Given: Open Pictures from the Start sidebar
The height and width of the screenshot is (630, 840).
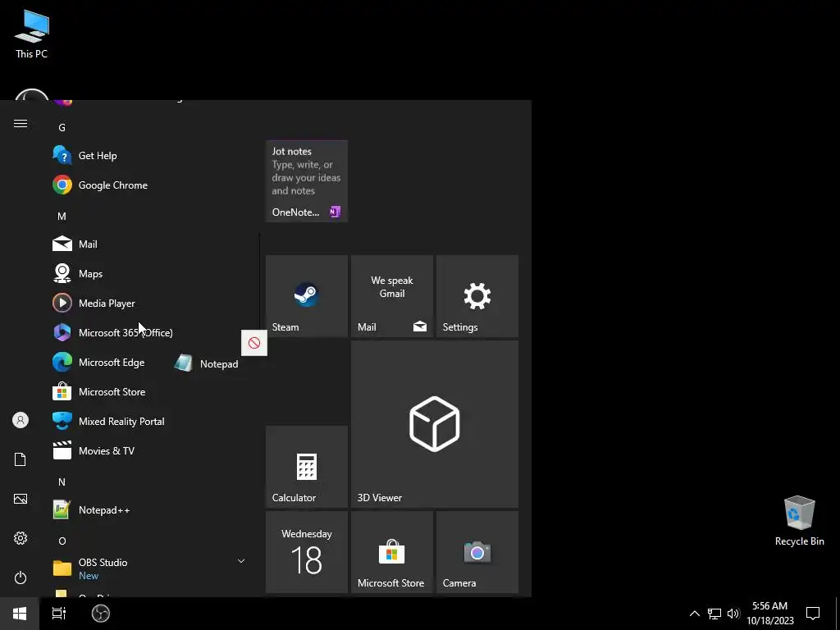Looking at the screenshot, I should tap(21, 499).
